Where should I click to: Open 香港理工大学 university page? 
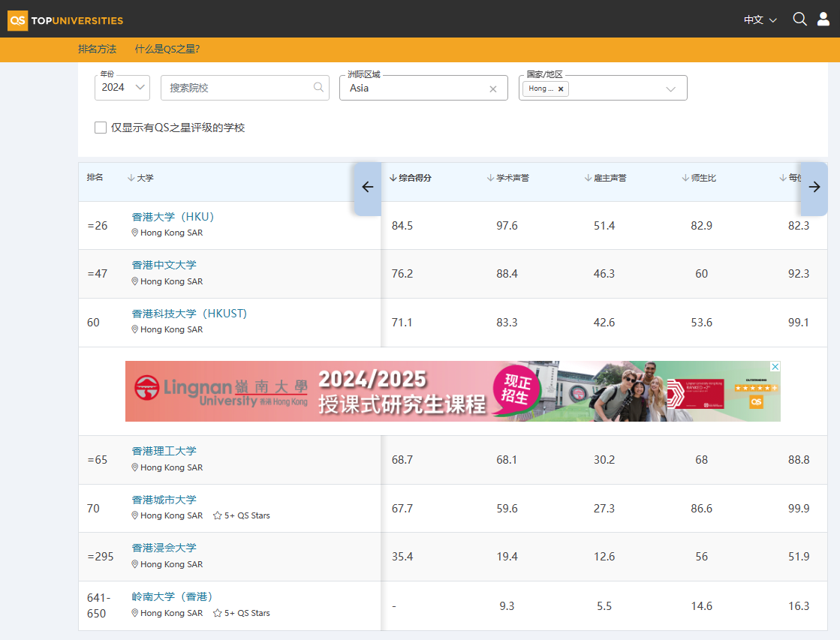(x=164, y=451)
